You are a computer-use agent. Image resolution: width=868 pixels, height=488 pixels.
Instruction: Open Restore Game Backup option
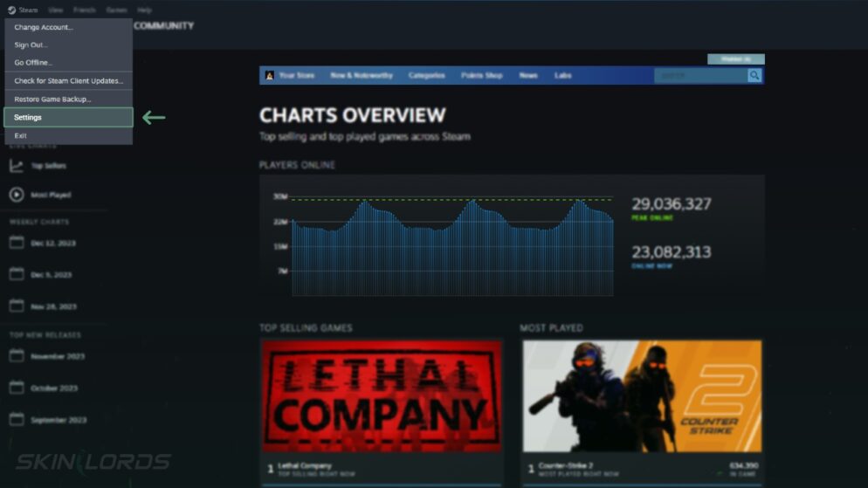click(x=68, y=100)
